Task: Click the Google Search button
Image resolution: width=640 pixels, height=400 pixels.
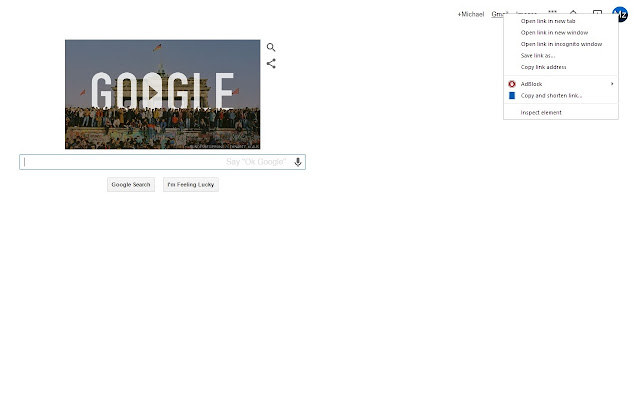Action: point(131,184)
